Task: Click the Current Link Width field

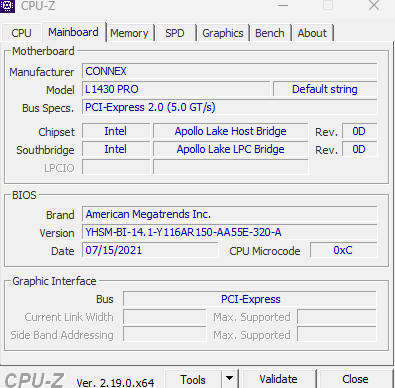Action: [165, 317]
